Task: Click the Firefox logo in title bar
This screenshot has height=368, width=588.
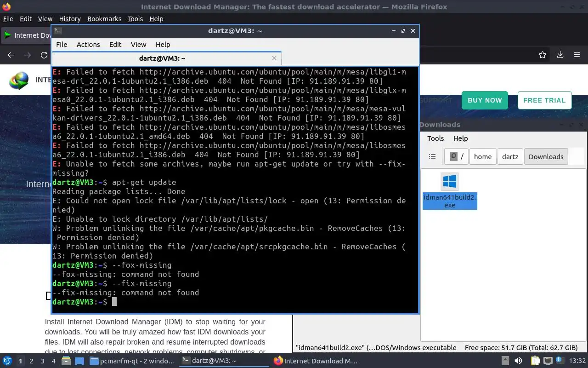Action: pyautogui.click(x=6, y=6)
